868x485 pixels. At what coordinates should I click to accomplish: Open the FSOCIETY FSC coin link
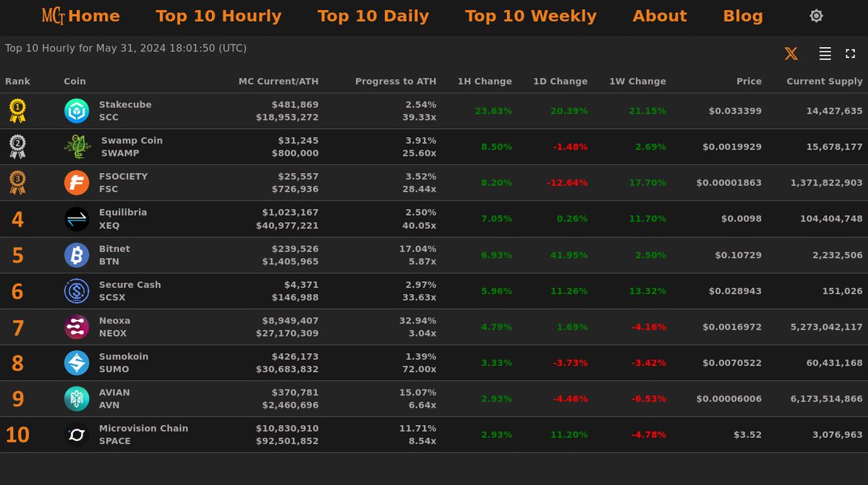coord(123,182)
